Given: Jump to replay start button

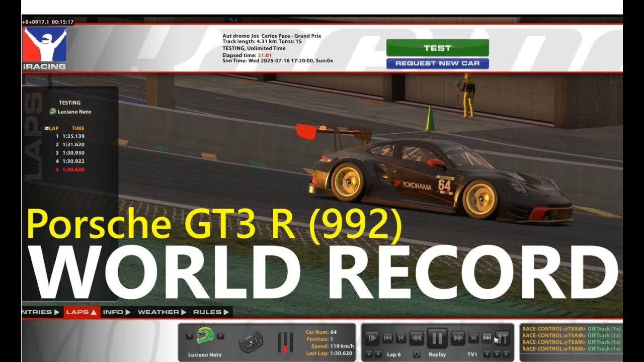Looking at the screenshot, I should coord(388,338).
